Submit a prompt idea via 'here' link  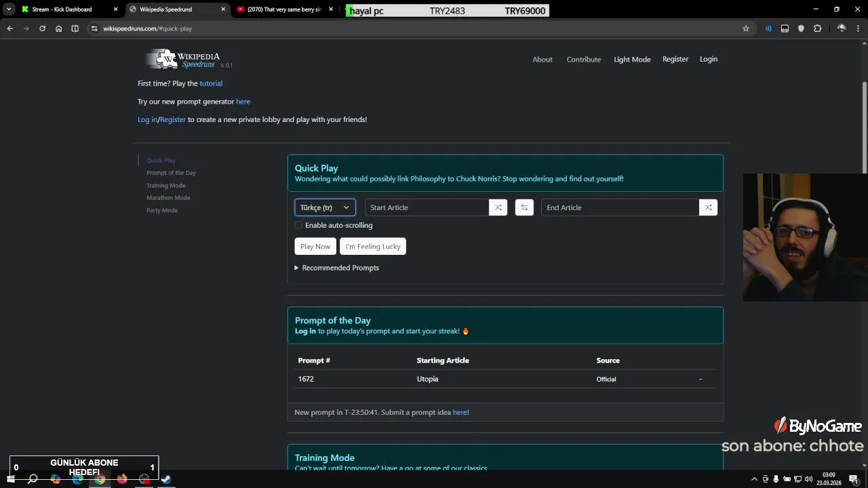pos(460,412)
